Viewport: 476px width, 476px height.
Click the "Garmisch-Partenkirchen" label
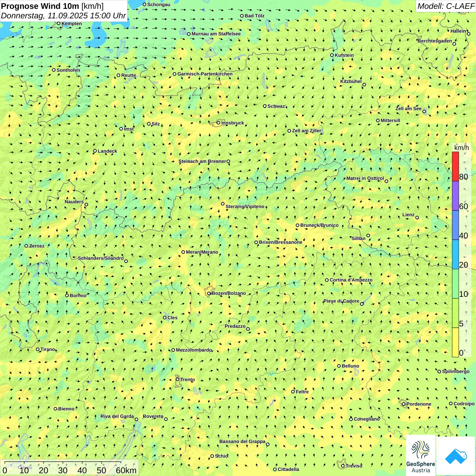click(205, 74)
